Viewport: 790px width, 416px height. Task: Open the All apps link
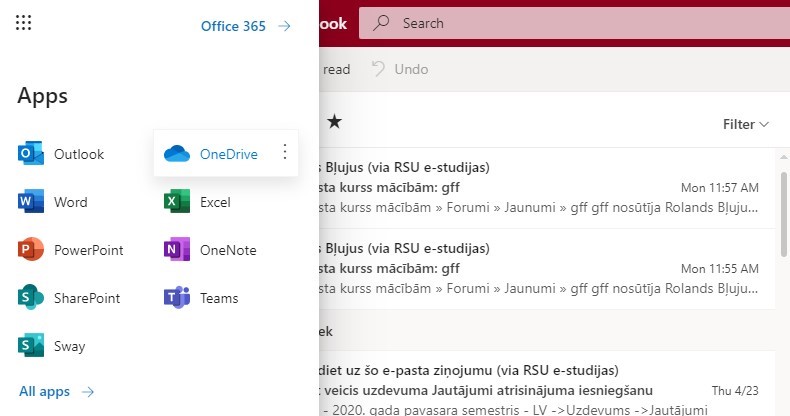click(x=56, y=392)
